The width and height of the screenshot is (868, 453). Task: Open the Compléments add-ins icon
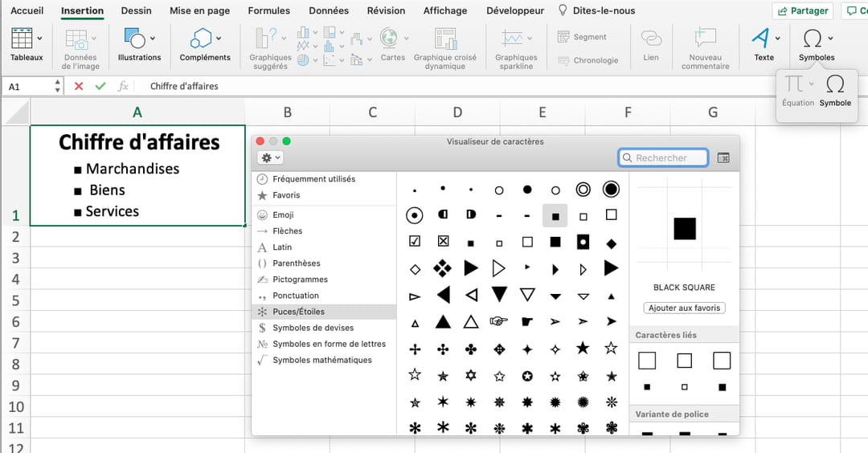coord(200,39)
